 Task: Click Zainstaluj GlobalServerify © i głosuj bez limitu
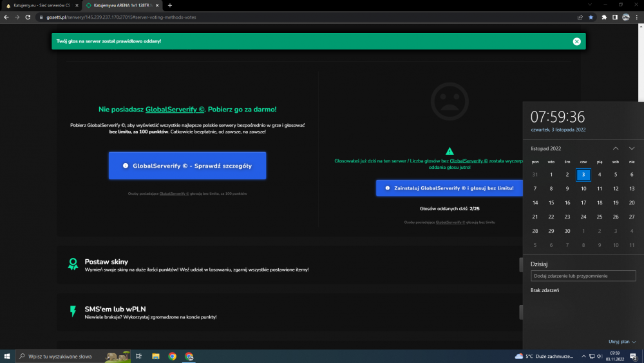tap(450, 188)
